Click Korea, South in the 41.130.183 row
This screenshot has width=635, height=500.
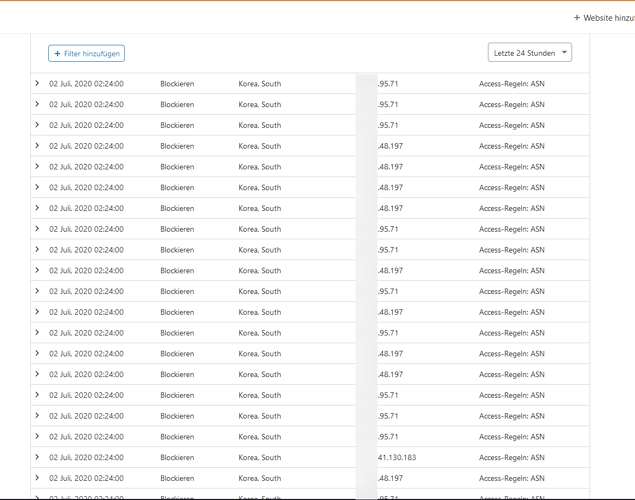tap(259, 458)
